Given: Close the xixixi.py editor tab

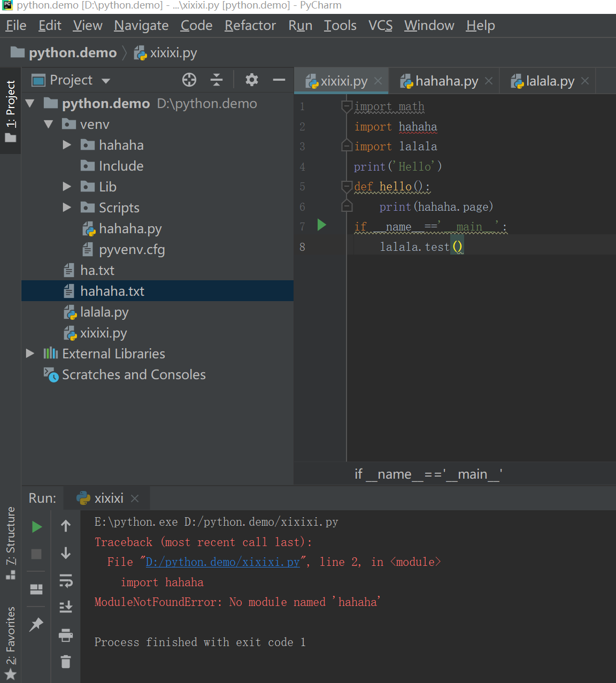Looking at the screenshot, I should (378, 81).
